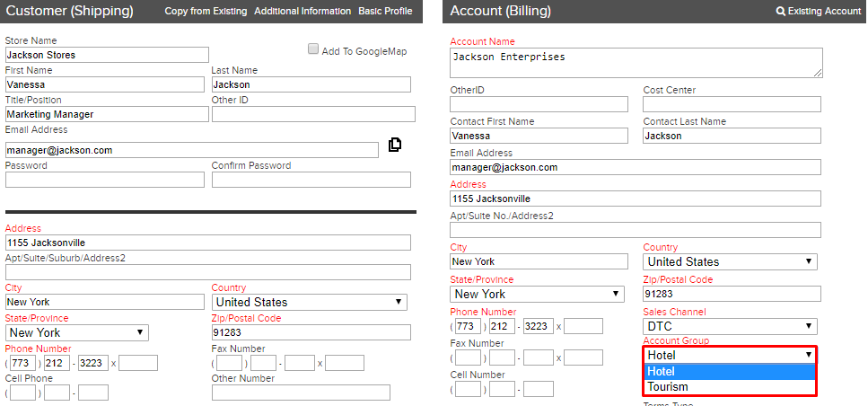Open the Additional Information link

click(x=302, y=11)
